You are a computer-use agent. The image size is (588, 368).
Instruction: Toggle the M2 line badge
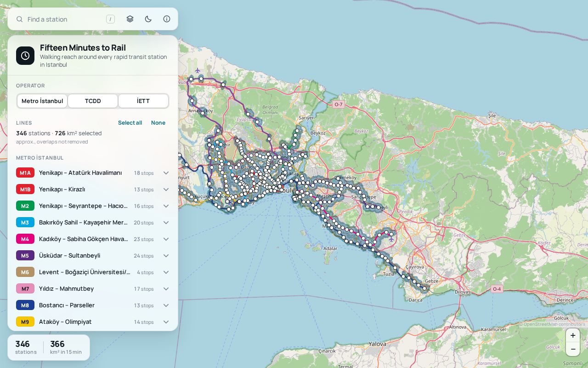(25, 206)
